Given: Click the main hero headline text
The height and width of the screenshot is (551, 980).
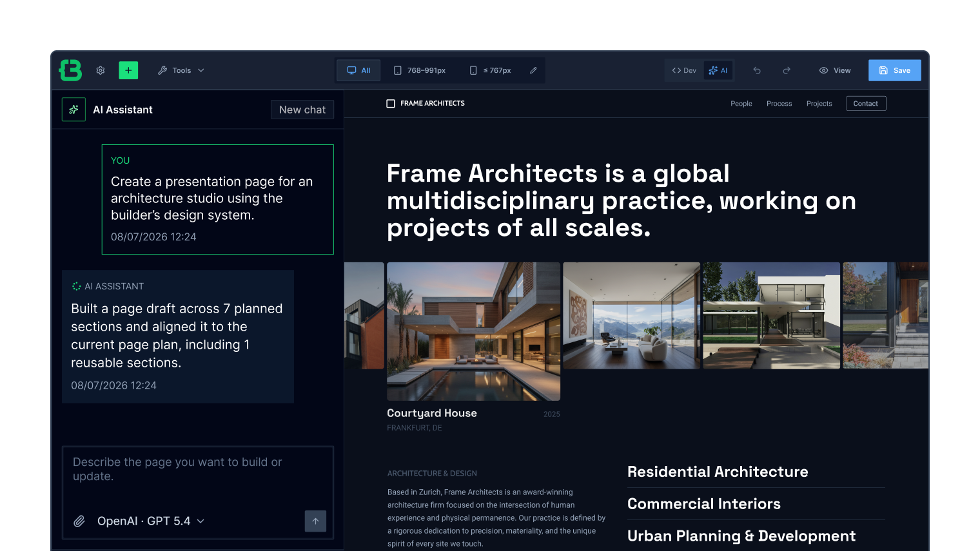Looking at the screenshot, I should (x=622, y=200).
